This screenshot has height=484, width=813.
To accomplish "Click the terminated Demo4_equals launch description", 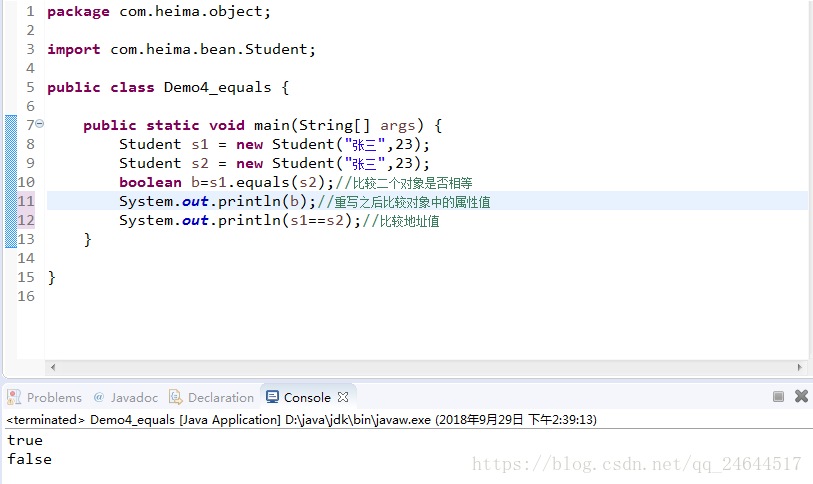I will pyautogui.click(x=302, y=420).
